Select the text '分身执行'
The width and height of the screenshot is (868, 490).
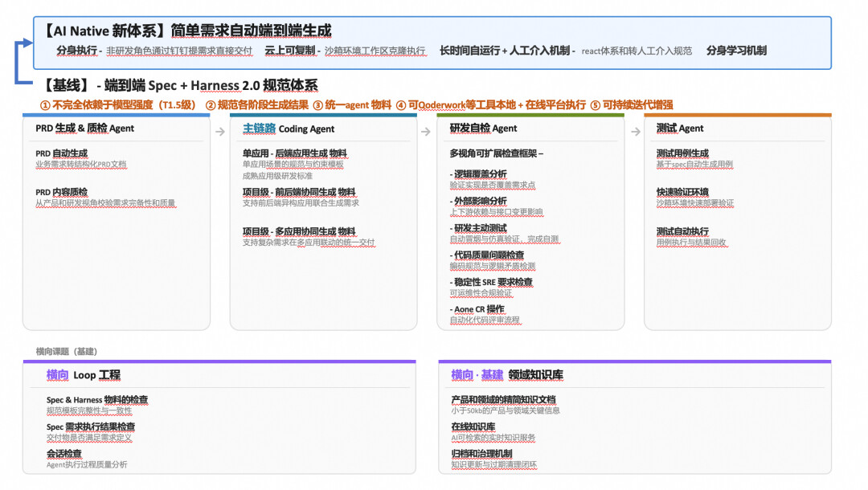pos(76,51)
